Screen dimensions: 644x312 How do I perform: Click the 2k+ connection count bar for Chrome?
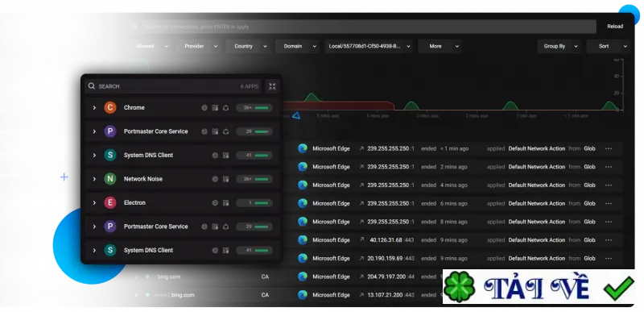coord(254,108)
